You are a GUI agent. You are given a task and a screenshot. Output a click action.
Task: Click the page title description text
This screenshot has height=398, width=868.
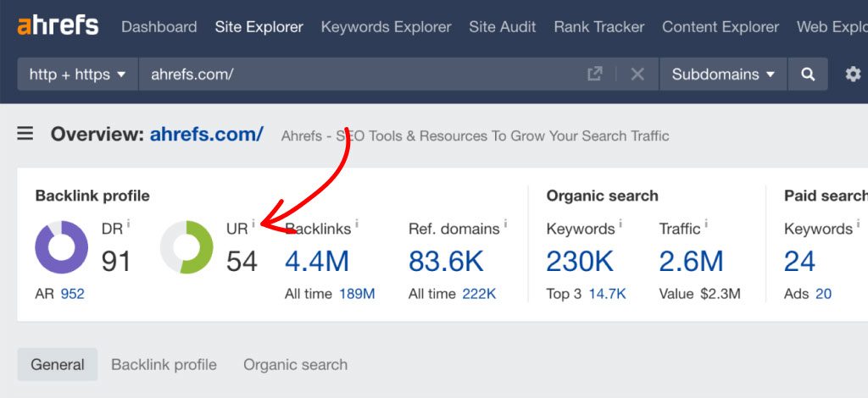point(475,136)
